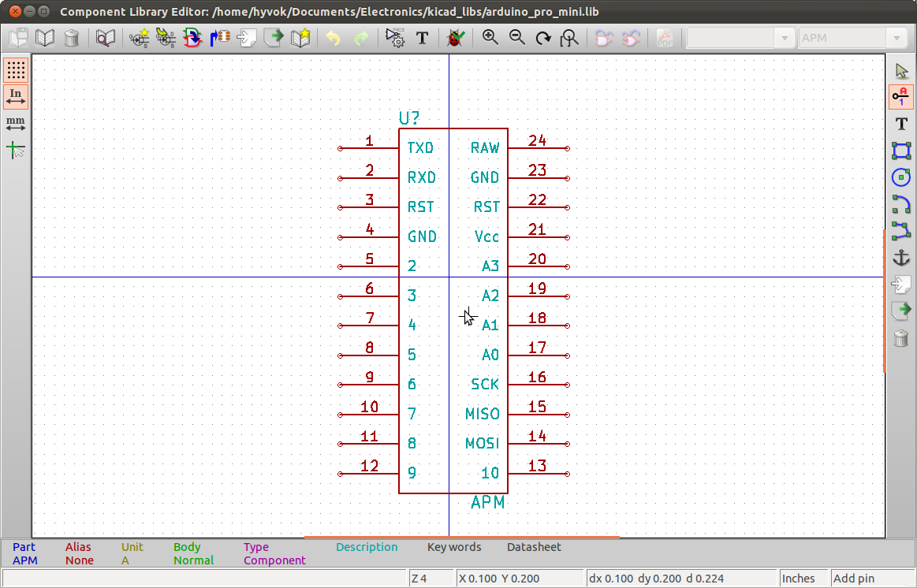Click the ladybug check icon

455,38
